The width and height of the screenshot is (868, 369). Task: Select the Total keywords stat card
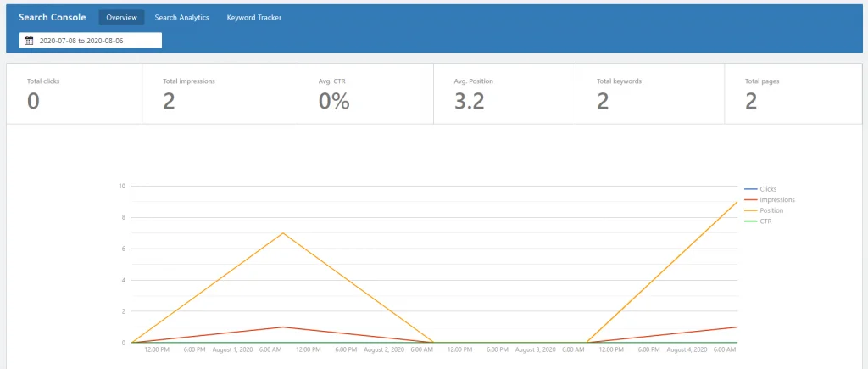650,93
